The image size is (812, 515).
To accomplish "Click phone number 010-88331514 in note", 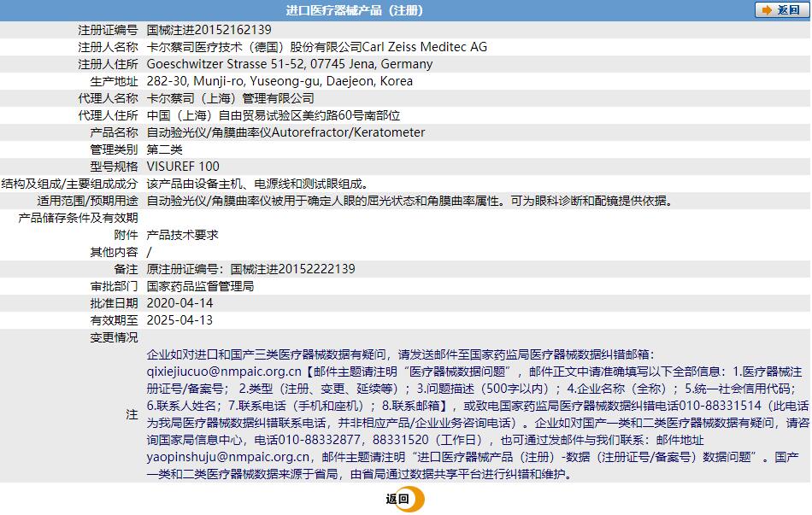I will point(720,406).
